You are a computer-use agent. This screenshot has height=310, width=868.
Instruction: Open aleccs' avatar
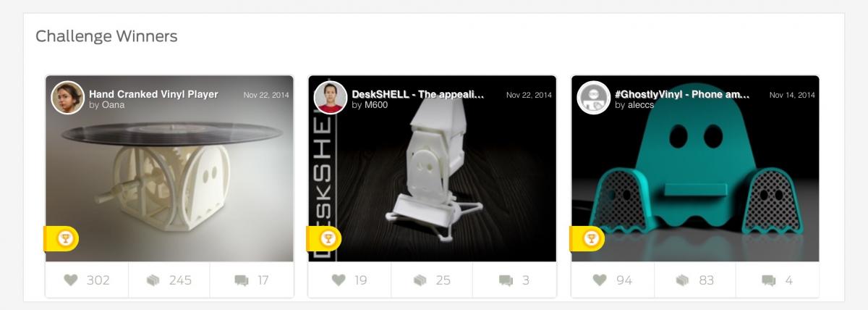pyautogui.click(x=593, y=97)
